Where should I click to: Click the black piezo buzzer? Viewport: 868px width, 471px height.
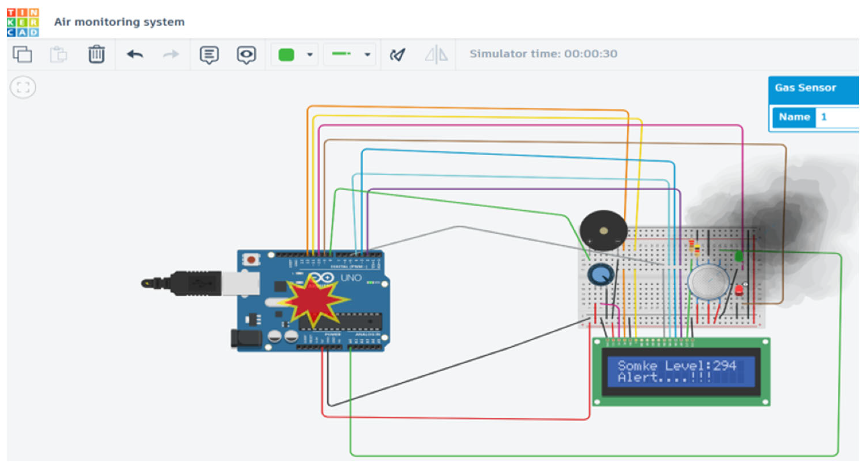coord(603,231)
